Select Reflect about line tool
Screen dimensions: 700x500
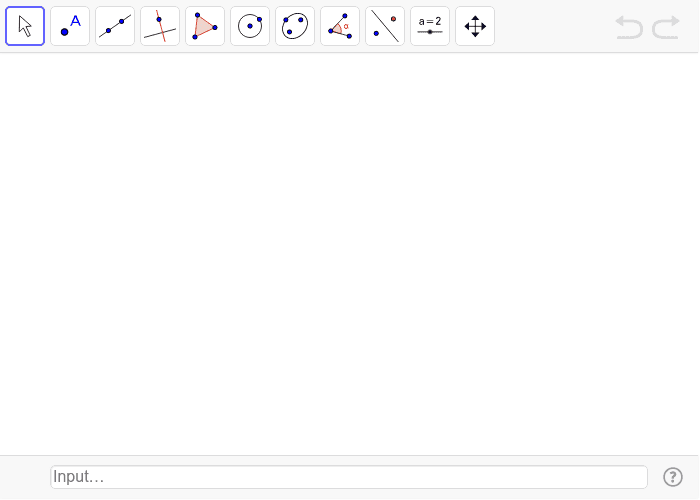click(385, 26)
